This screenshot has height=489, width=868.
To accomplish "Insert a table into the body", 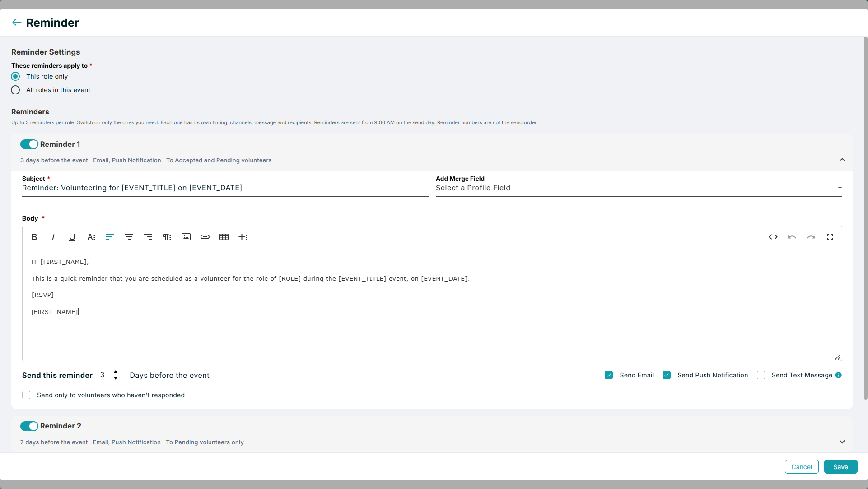I will click(224, 237).
